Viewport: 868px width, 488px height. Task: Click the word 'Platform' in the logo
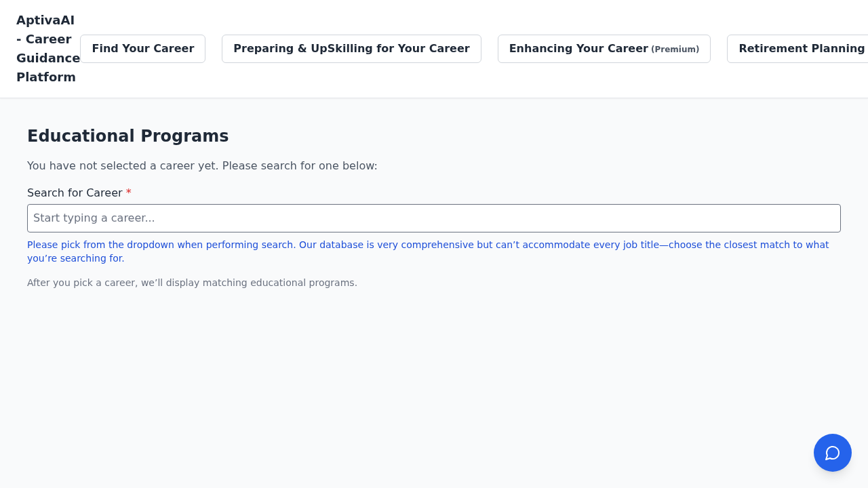point(46,77)
